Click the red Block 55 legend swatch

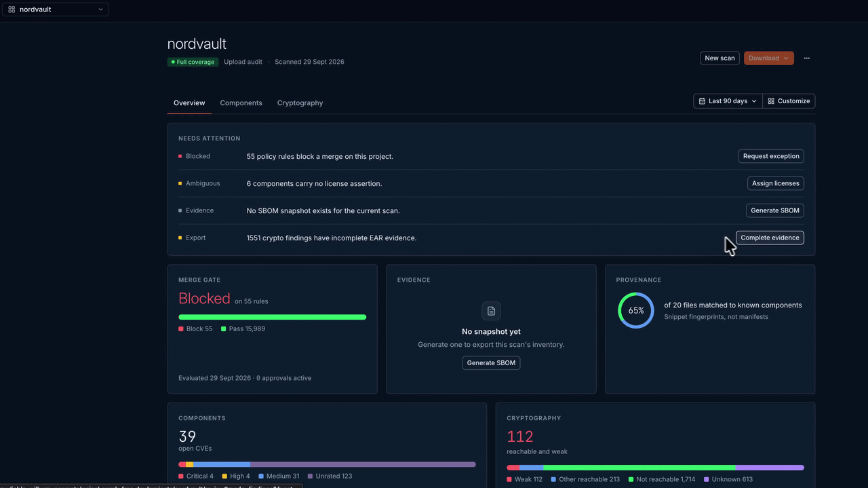pyautogui.click(x=181, y=329)
